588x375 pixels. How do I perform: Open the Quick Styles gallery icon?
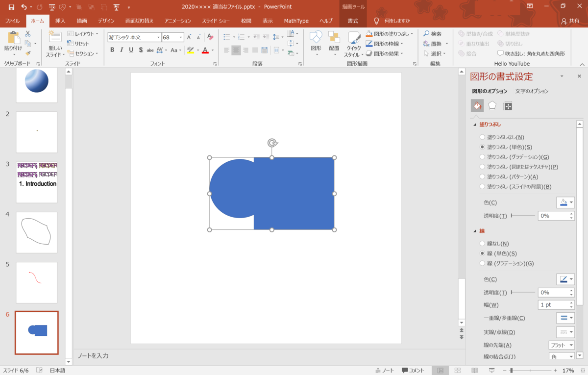point(354,38)
